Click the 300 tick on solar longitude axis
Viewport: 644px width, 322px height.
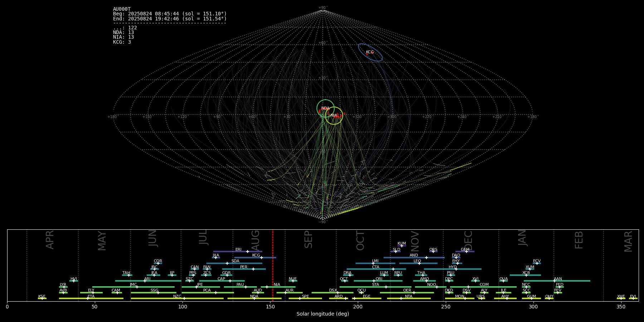533,307
